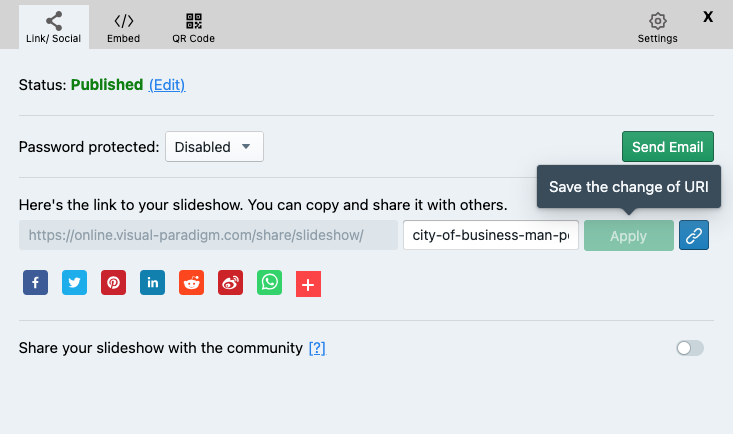Share slideshow on Twitter
The image size is (733, 434).
(x=74, y=283)
